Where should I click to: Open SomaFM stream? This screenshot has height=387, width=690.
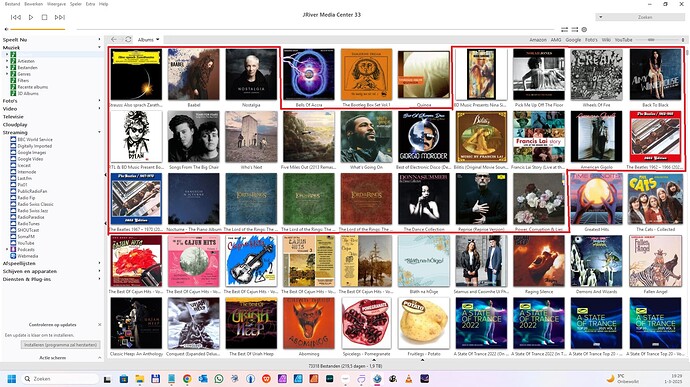click(26, 236)
